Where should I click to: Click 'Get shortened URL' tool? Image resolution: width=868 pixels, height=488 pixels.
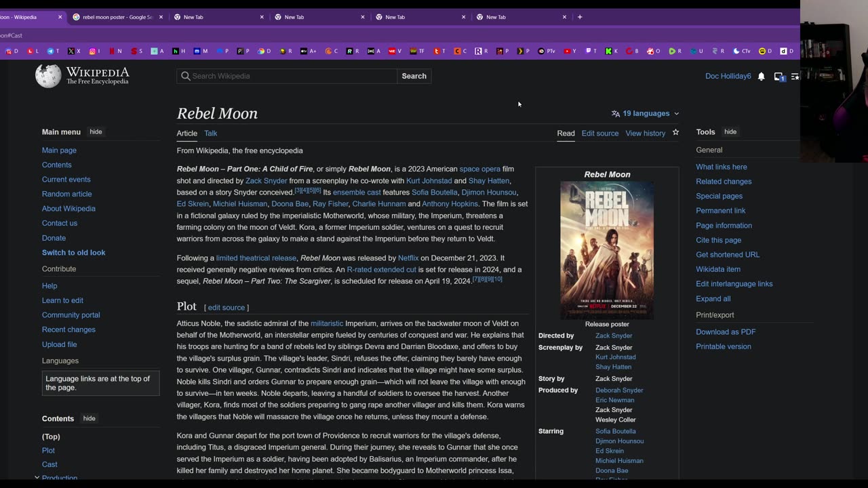click(x=728, y=254)
